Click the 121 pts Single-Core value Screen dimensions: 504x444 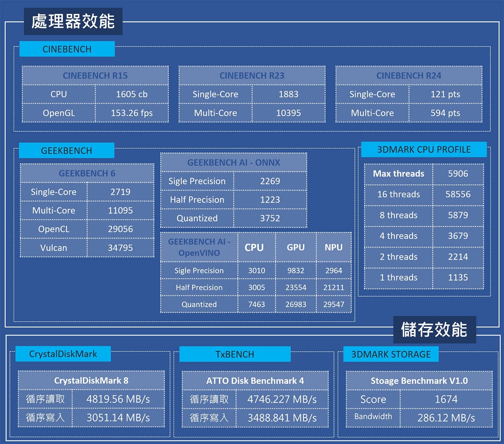pyautogui.click(x=445, y=94)
